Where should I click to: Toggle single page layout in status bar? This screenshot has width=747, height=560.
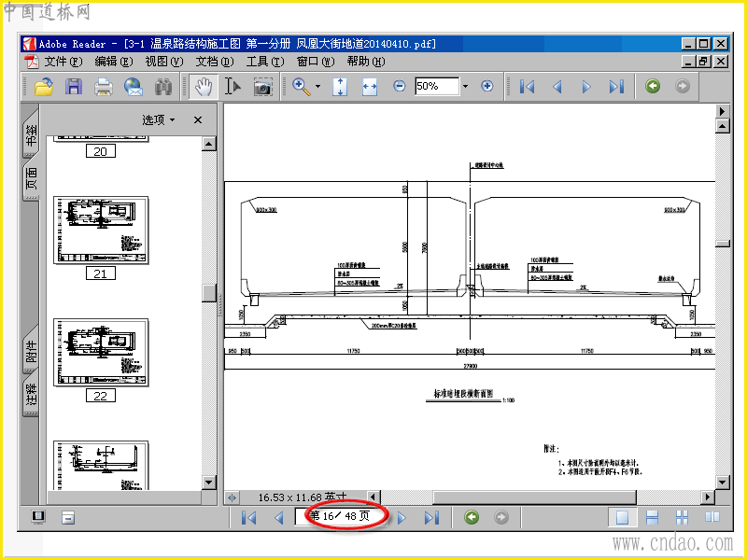(622, 517)
